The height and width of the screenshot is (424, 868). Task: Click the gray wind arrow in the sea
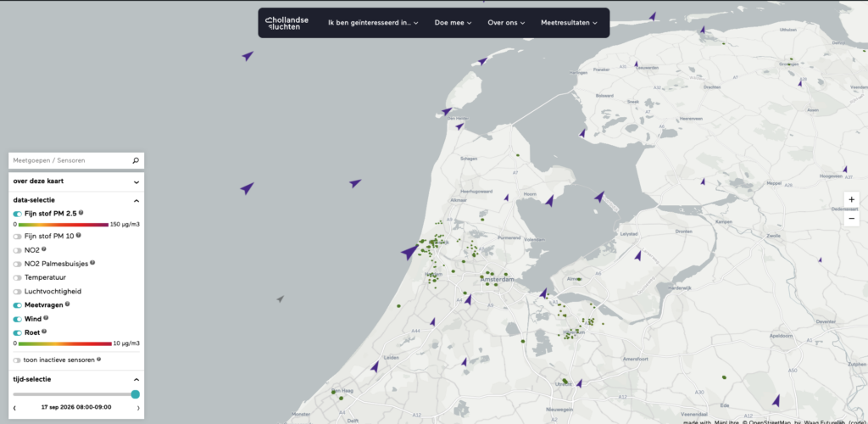[281, 298]
